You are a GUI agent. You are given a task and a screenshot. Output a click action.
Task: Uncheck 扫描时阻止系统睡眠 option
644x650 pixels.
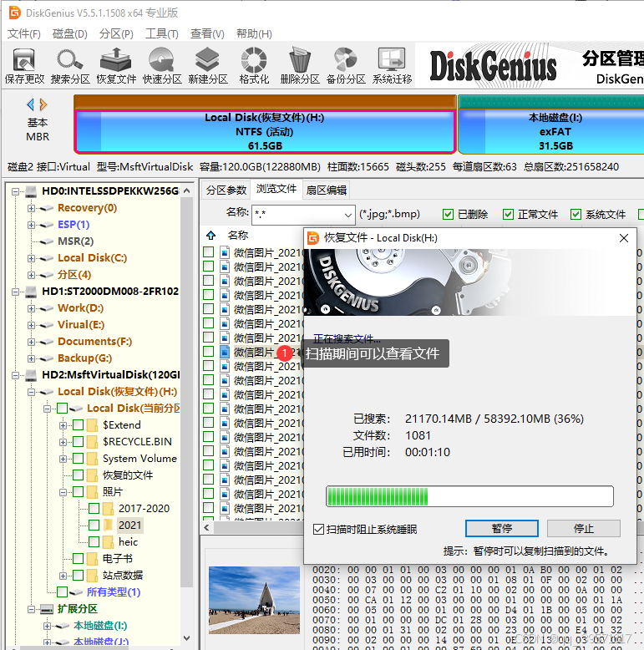pyautogui.click(x=319, y=530)
